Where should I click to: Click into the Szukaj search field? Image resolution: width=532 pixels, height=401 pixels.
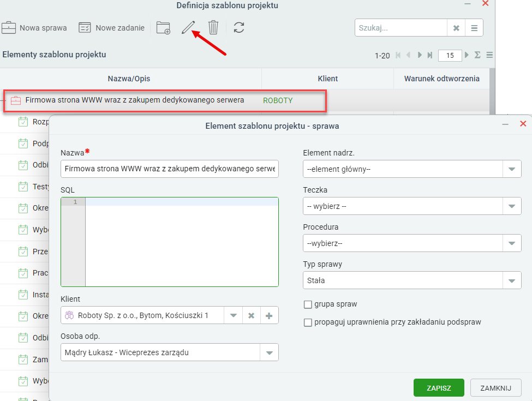(x=401, y=28)
